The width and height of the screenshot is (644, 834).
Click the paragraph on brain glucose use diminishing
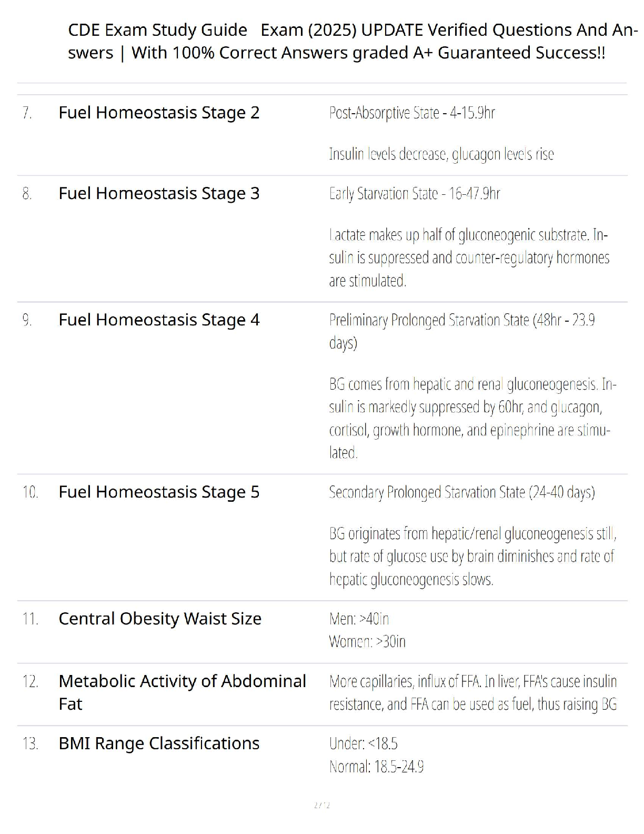click(472, 557)
